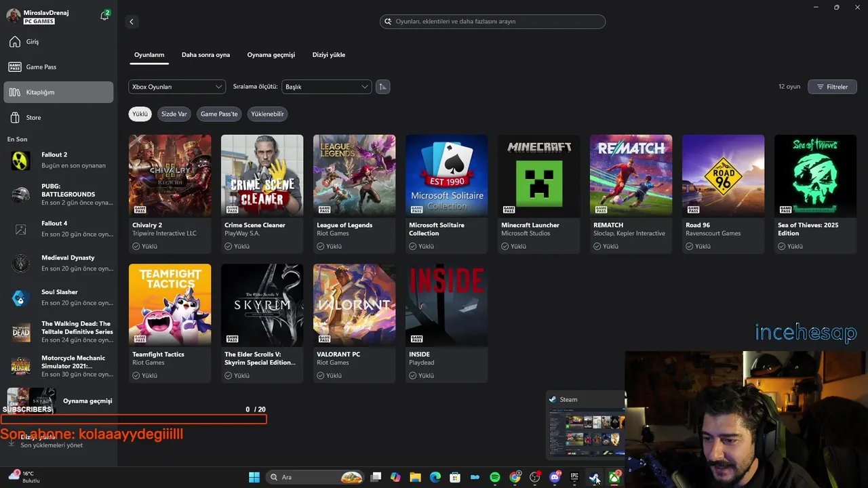Open OBS Studio from the taskbar
Screen dimensions: 868x488
[535, 477]
